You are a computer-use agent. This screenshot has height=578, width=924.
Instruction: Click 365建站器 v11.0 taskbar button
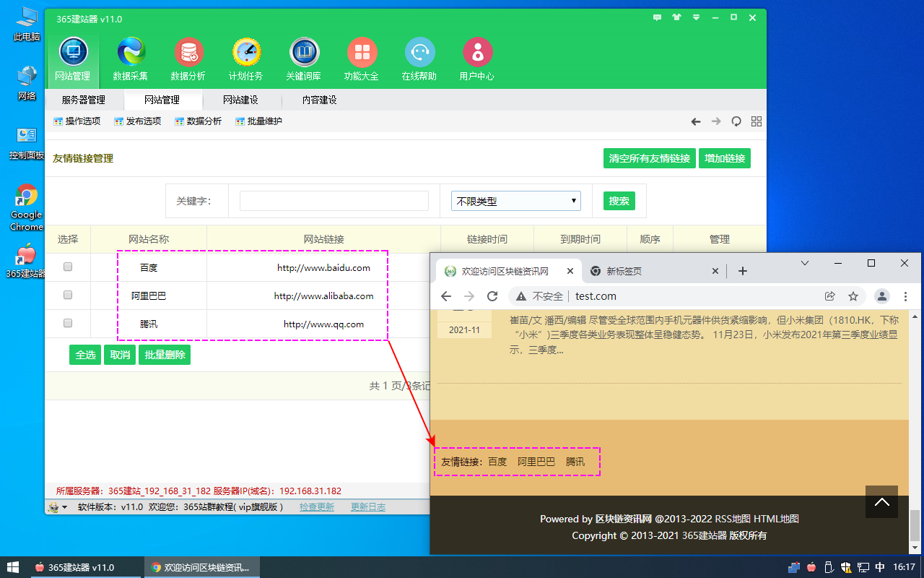coord(87,567)
